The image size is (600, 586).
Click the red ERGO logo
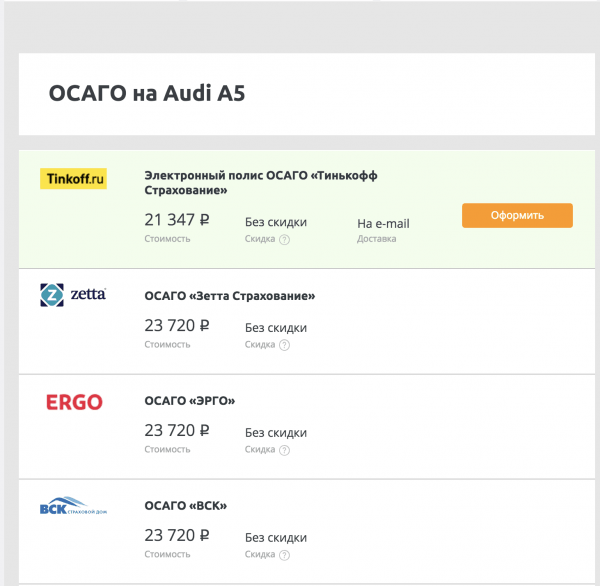74,402
